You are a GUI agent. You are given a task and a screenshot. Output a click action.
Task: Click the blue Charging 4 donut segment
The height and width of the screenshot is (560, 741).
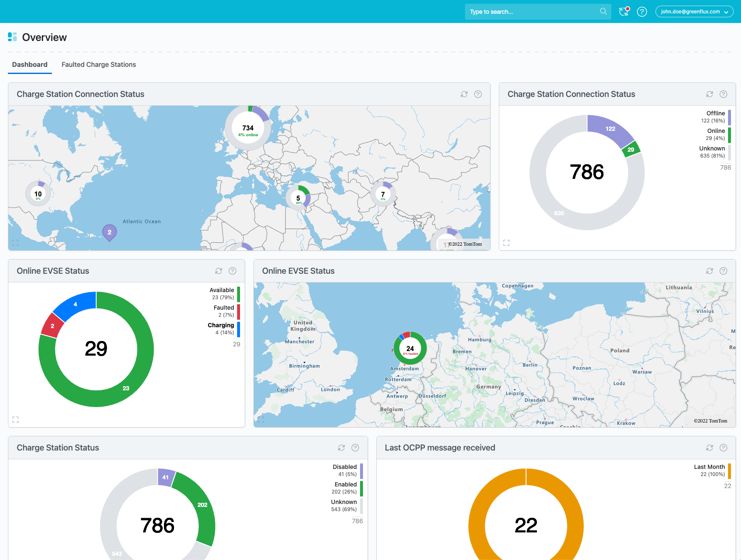(76, 304)
